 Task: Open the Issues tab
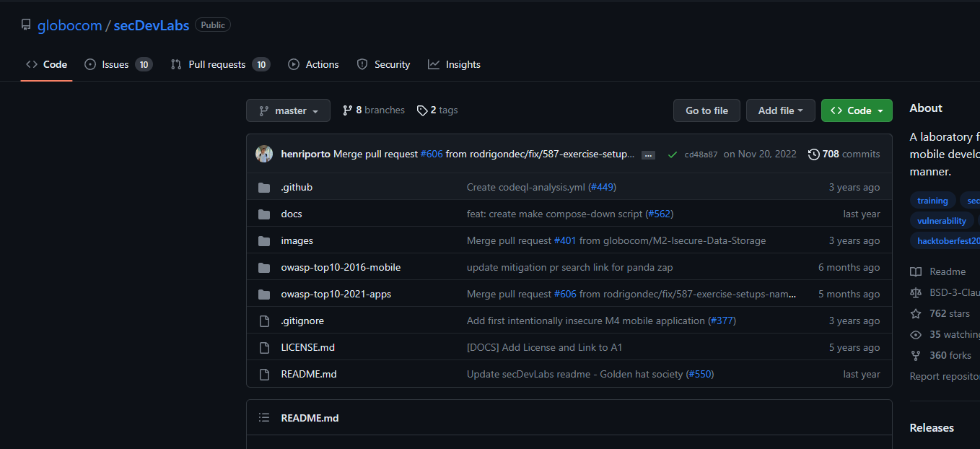(x=118, y=64)
